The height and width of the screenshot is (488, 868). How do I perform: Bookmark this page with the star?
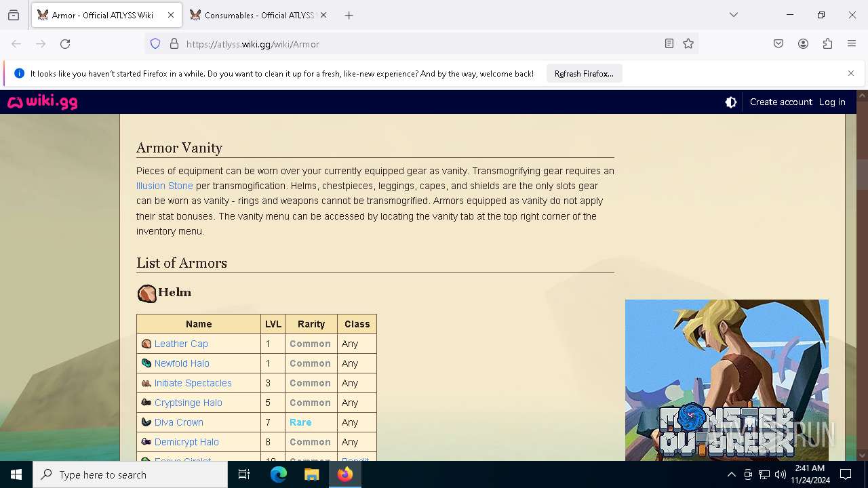(x=688, y=44)
